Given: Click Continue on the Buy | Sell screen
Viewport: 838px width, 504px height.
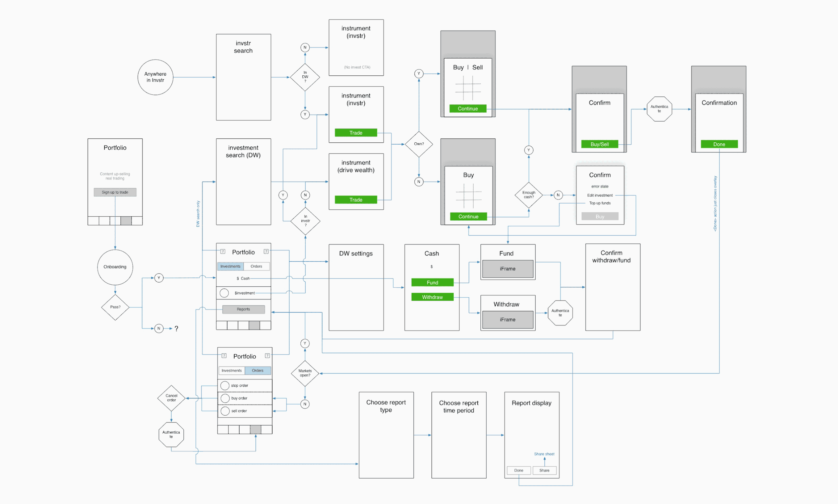Looking at the screenshot, I should [468, 109].
